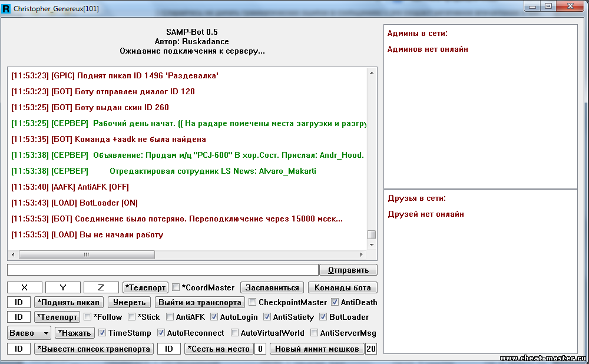Open Команды бота button
Image resolution: width=589 pixels, height=364 pixels.
click(x=343, y=287)
